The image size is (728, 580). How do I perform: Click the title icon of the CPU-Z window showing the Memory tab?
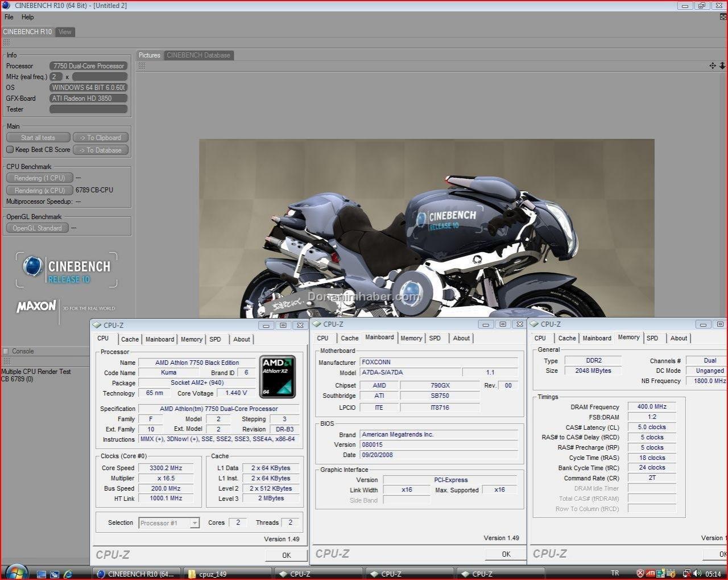point(534,324)
